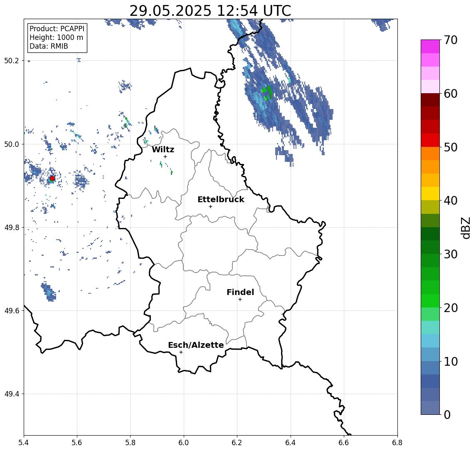Click the longitude axis label '6.0'
Viewport: 476px width, 451px height.
[184, 443]
